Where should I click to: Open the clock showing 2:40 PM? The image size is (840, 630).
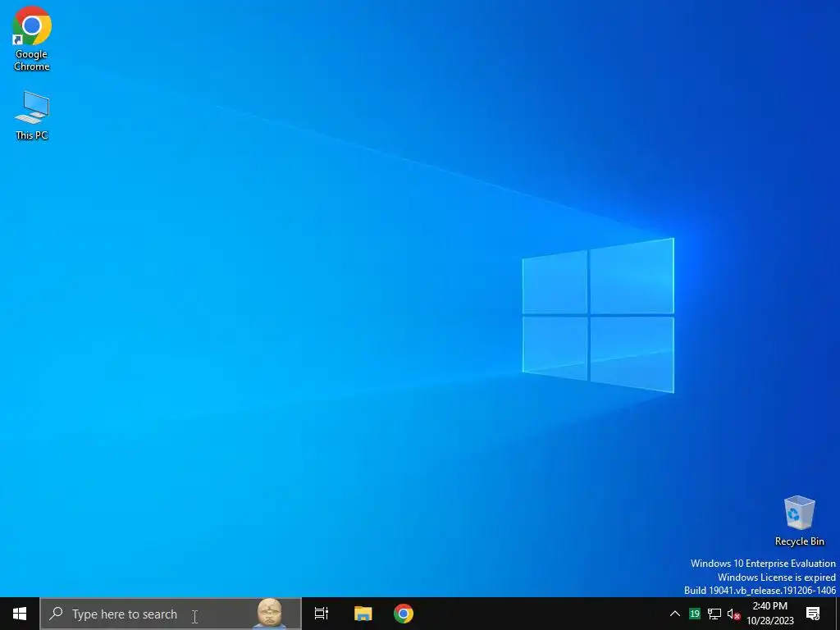(769, 614)
